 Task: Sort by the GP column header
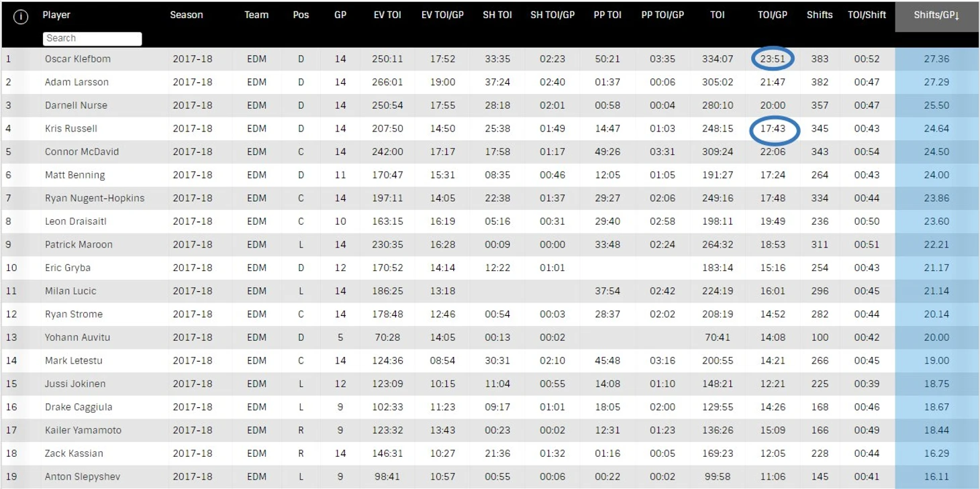(x=340, y=15)
